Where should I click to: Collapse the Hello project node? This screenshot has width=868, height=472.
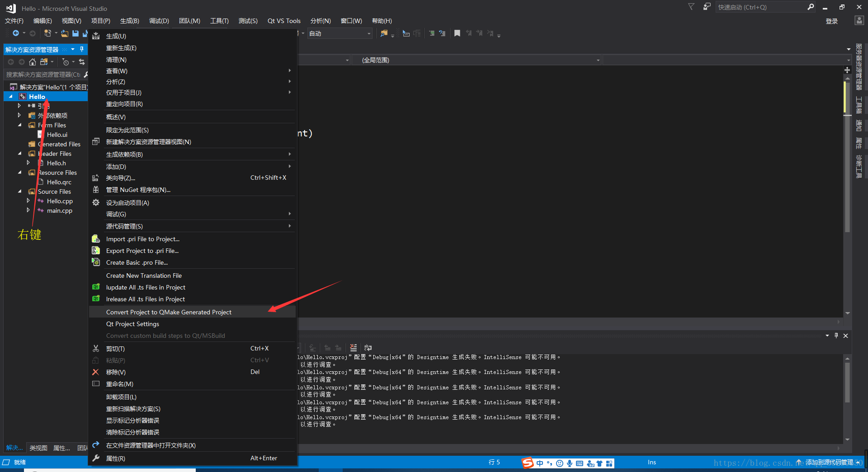point(11,97)
